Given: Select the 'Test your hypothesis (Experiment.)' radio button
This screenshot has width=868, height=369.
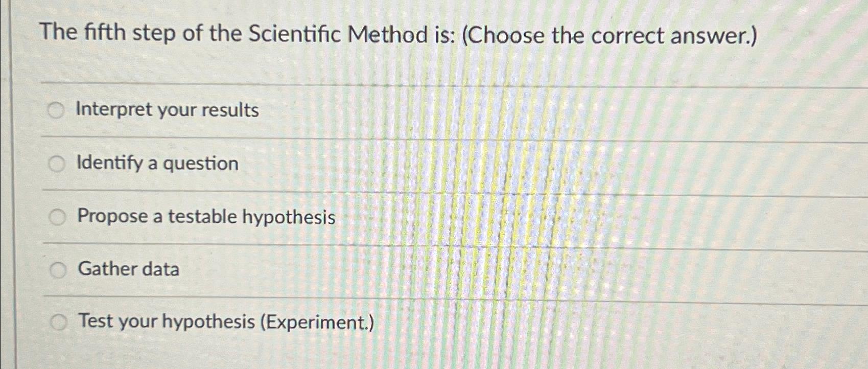Looking at the screenshot, I should tap(59, 321).
